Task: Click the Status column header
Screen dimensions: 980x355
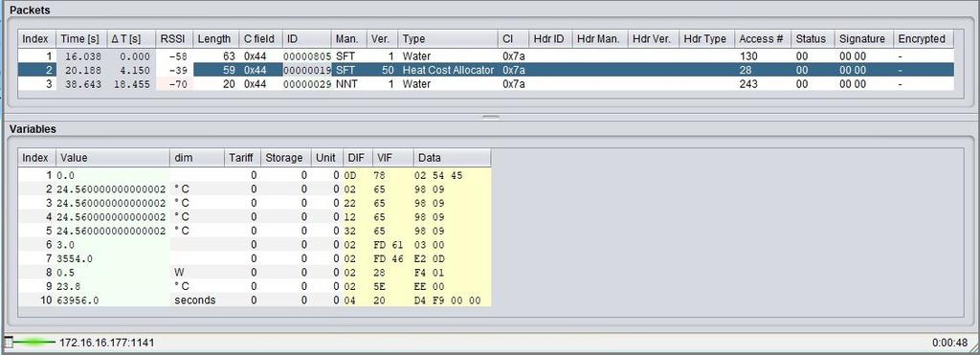Action: pos(813,38)
